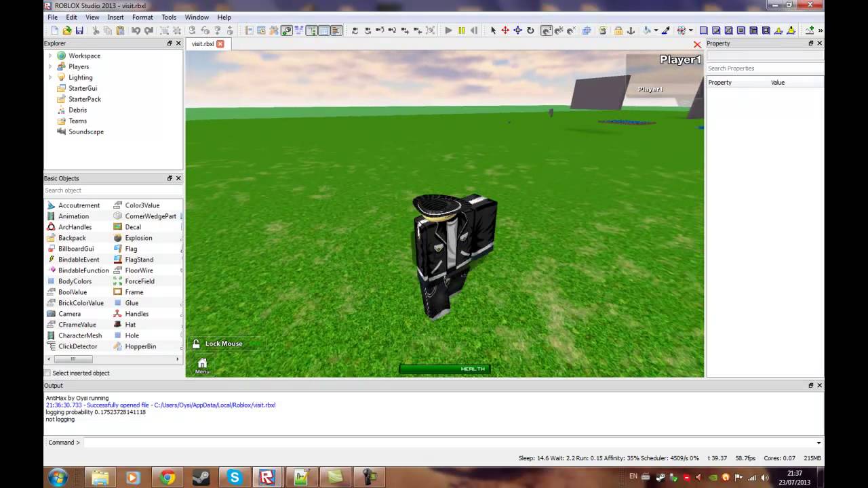Click Basic Objects horizontal scrollbar

click(113, 359)
